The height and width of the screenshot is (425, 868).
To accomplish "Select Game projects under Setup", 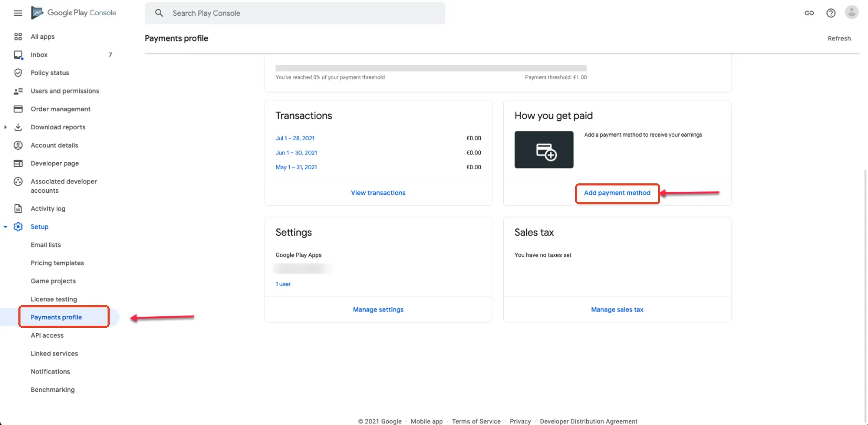I will tap(53, 281).
